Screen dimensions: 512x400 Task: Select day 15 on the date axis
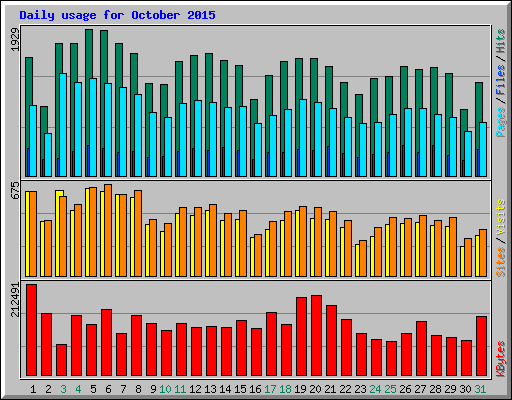[240, 389]
